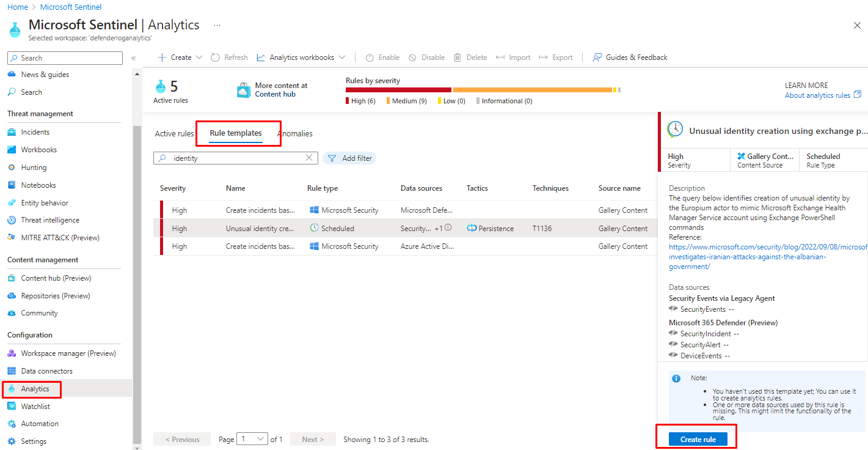868x450 pixels.
Task: Collapse the left navigation menu
Action: (133, 58)
